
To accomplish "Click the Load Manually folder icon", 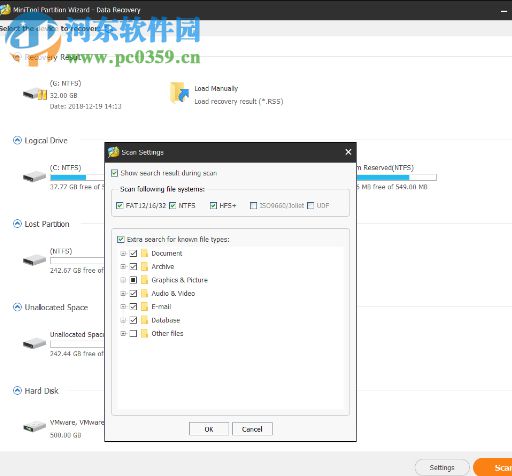I will 179,92.
